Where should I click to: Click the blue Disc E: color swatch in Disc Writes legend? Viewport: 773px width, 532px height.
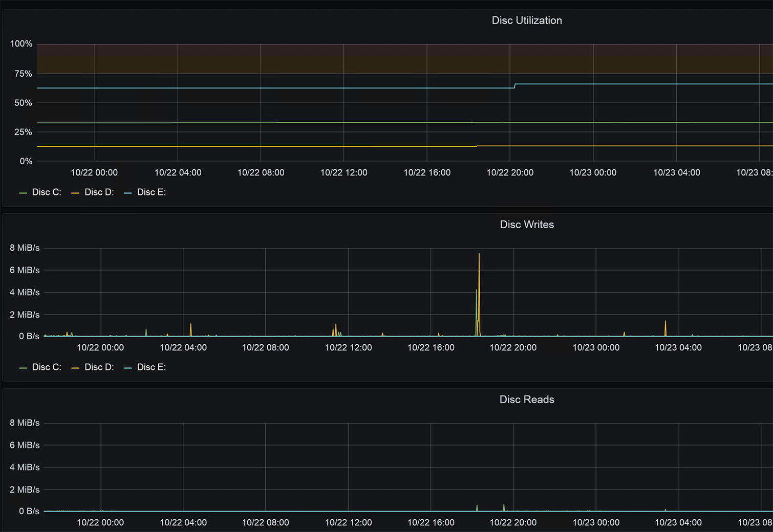[x=128, y=368]
